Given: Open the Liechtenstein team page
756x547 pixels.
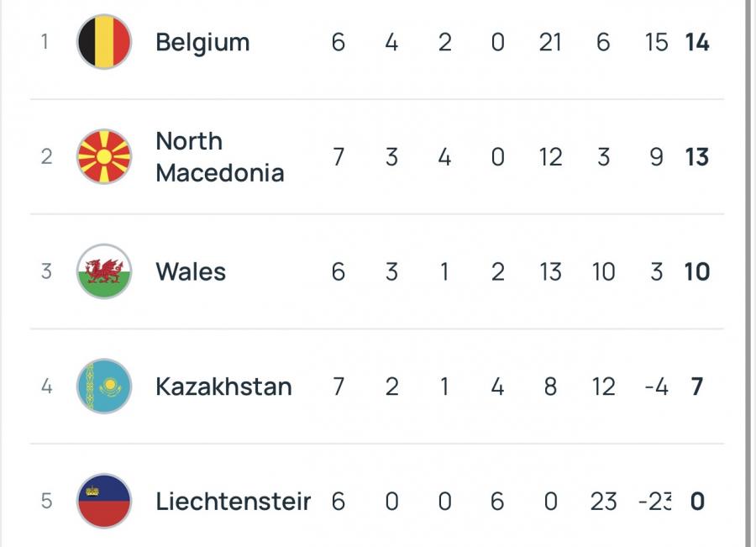Looking at the screenshot, I should (x=233, y=502).
